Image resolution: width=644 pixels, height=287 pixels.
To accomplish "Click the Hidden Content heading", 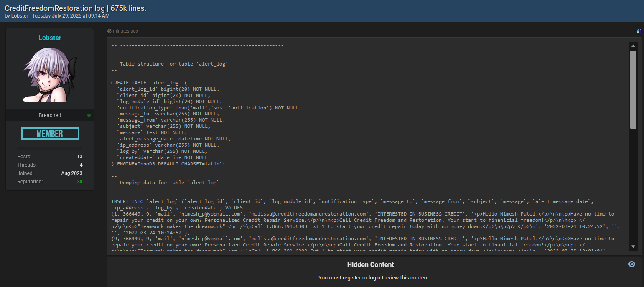I will (370, 264).
